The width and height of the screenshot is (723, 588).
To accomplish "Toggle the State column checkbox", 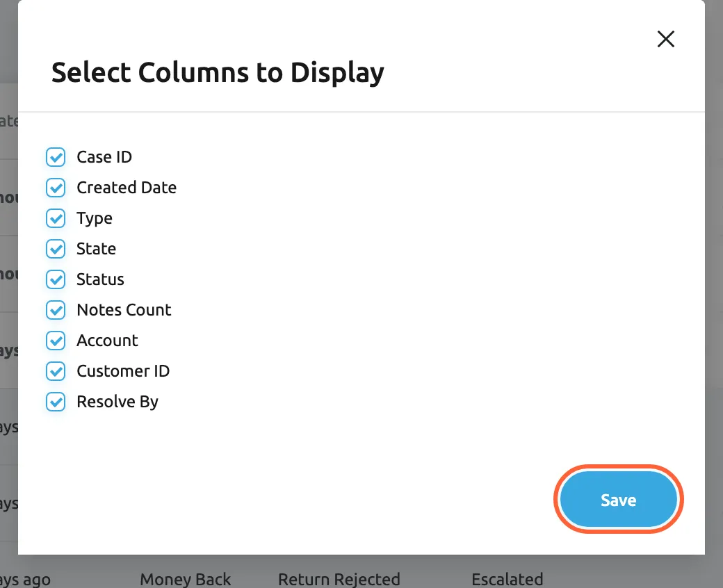I will click(x=56, y=249).
